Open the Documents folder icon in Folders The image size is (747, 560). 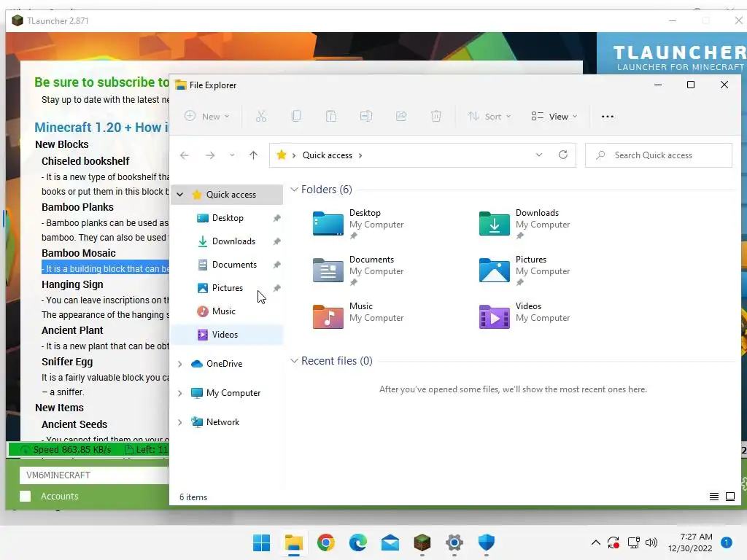pyautogui.click(x=328, y=270)
